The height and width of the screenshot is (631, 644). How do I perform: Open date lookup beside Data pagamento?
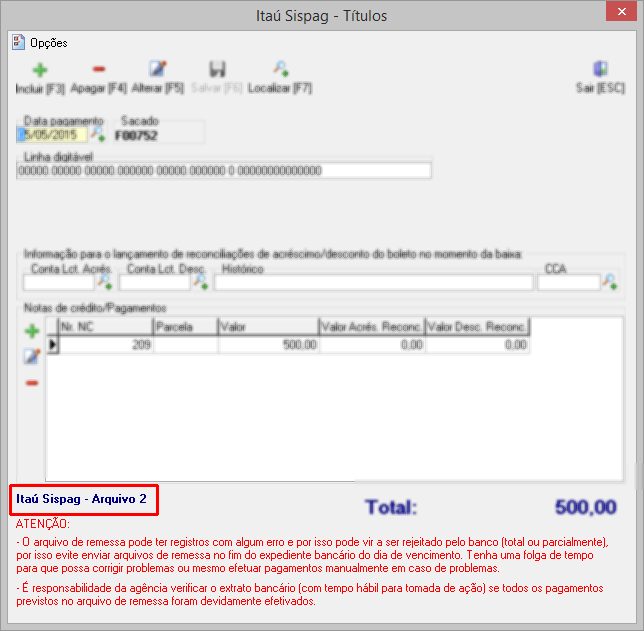[98, 134]
